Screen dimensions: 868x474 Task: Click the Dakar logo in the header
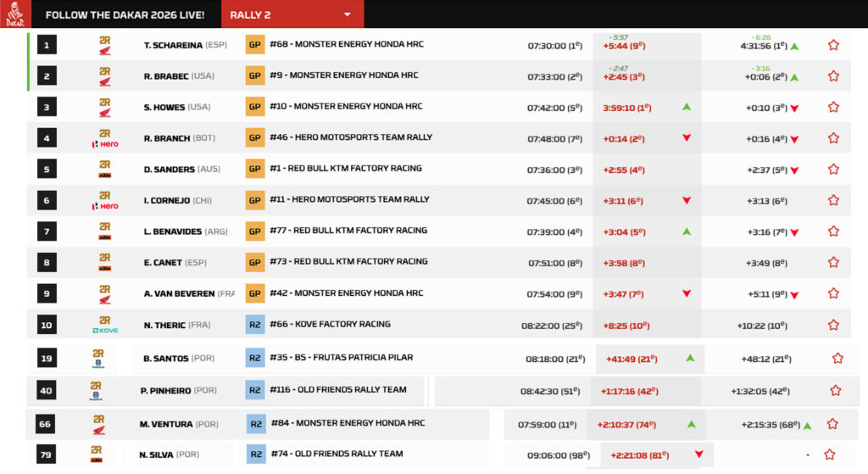[15, 14]
